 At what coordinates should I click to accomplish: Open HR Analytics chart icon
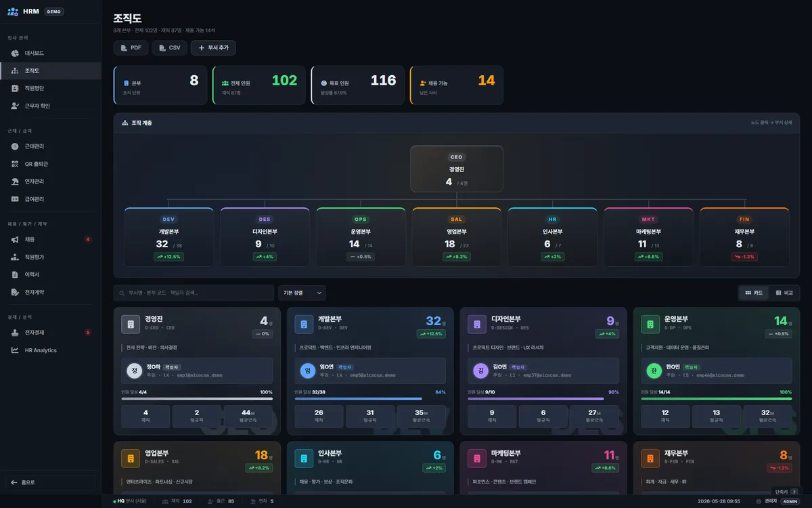point(15,350)
